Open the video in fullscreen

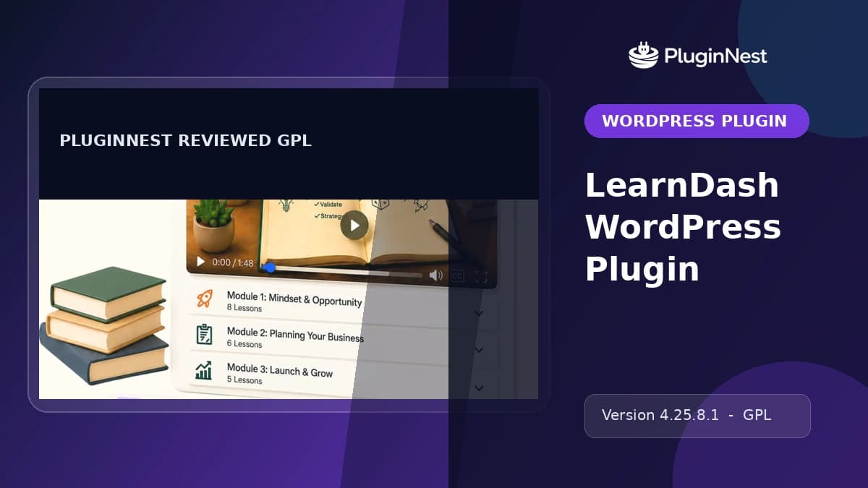(481, 277)
